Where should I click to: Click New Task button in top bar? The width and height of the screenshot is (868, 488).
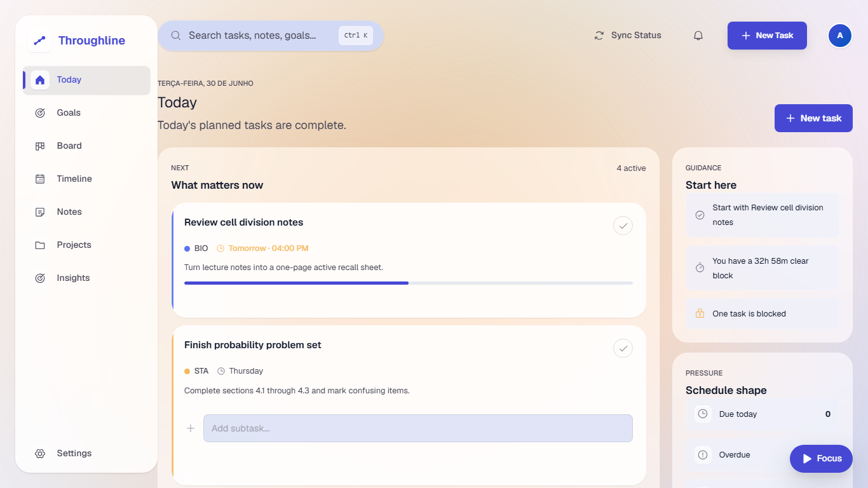tap(767, 36)
